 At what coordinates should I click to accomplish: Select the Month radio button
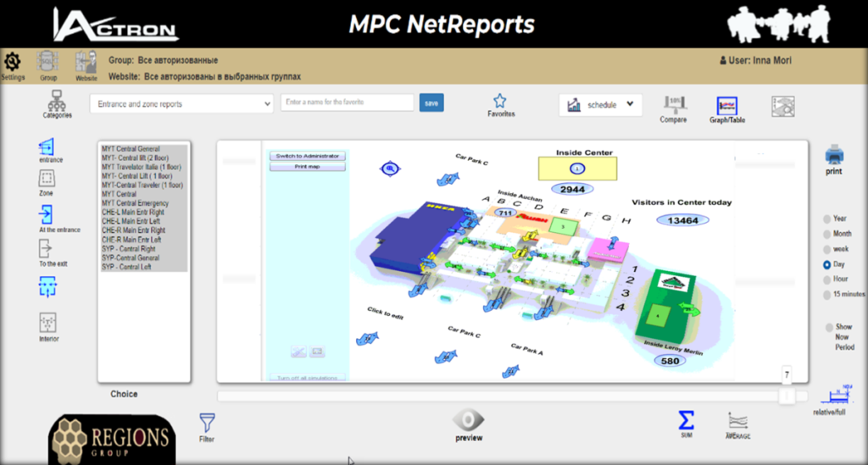click(827, 234)
